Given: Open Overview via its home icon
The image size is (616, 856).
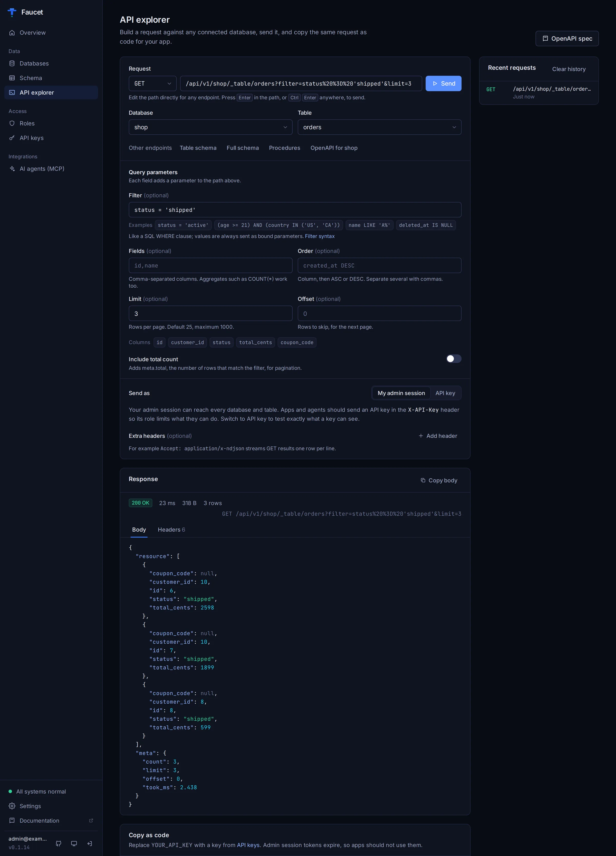Looking at the screenshot, I should (x=12, y=33).
